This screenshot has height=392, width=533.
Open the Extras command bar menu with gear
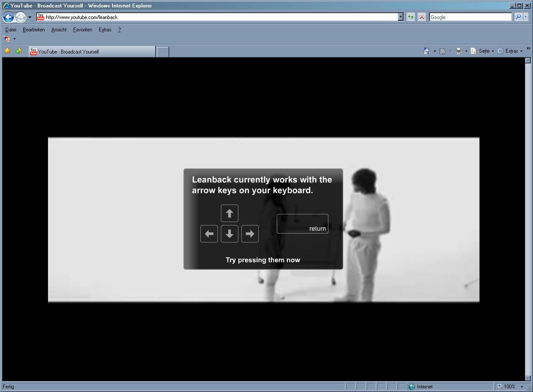click(510, 51)
